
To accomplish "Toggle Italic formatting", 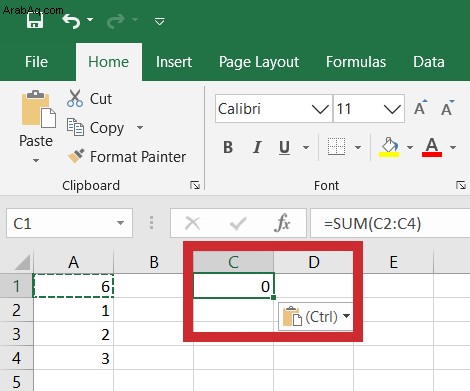I will [x=257, y=147].
